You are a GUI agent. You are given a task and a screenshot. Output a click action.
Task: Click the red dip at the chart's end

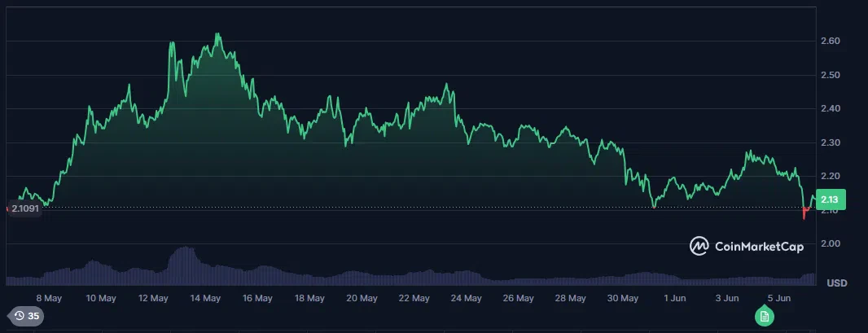pyautogui.click(x=805, y=213)
